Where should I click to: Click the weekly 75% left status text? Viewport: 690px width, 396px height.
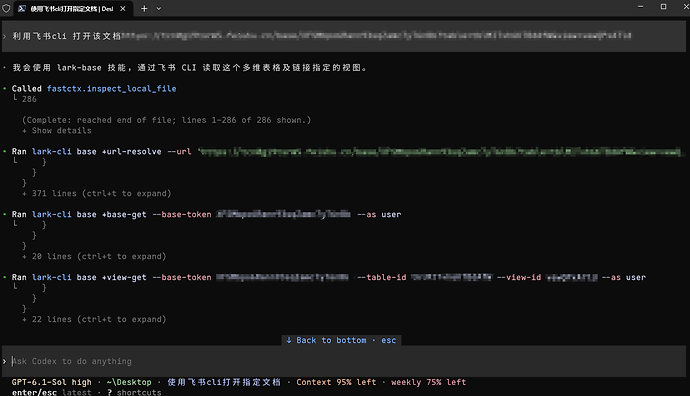(429, 382)
